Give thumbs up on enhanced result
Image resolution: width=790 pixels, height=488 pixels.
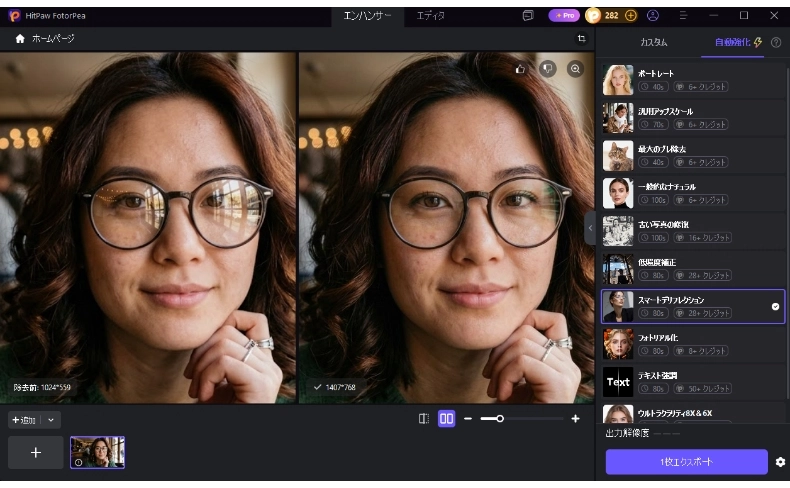pos(520,69)
